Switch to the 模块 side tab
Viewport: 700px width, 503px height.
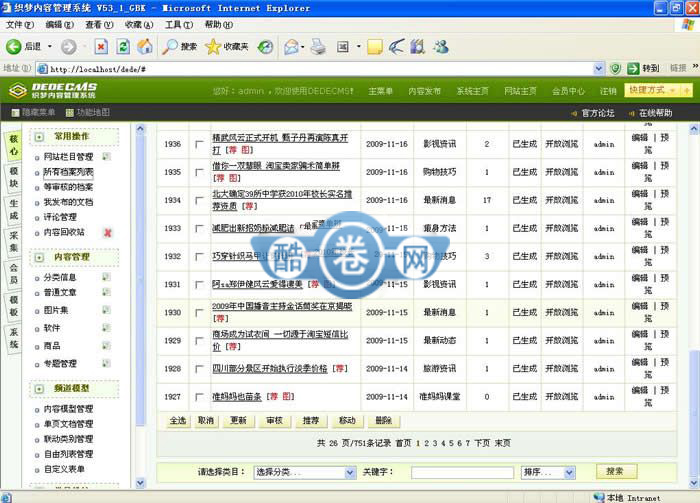13,177
